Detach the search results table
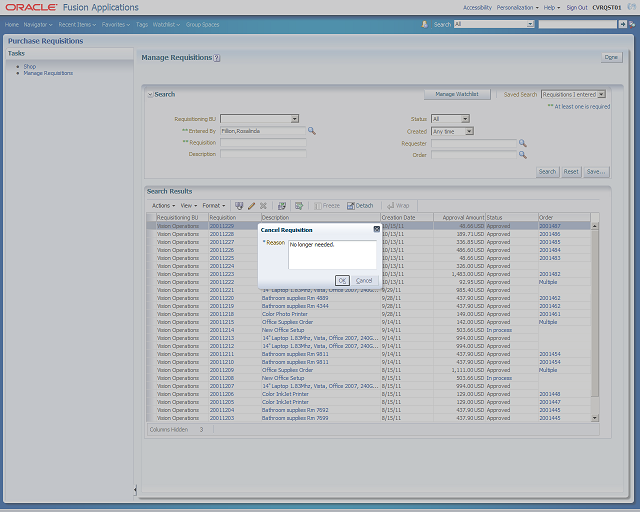640x512 pixels. (x=360, y=206)
